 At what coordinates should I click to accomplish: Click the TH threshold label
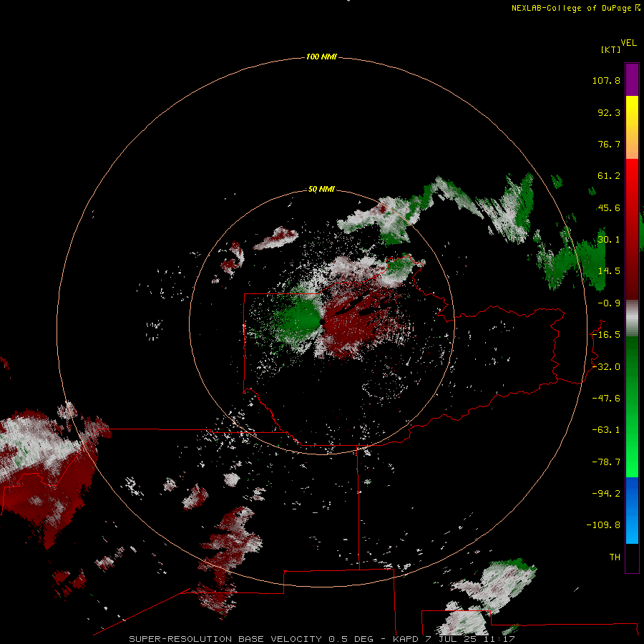coord(615,557)
